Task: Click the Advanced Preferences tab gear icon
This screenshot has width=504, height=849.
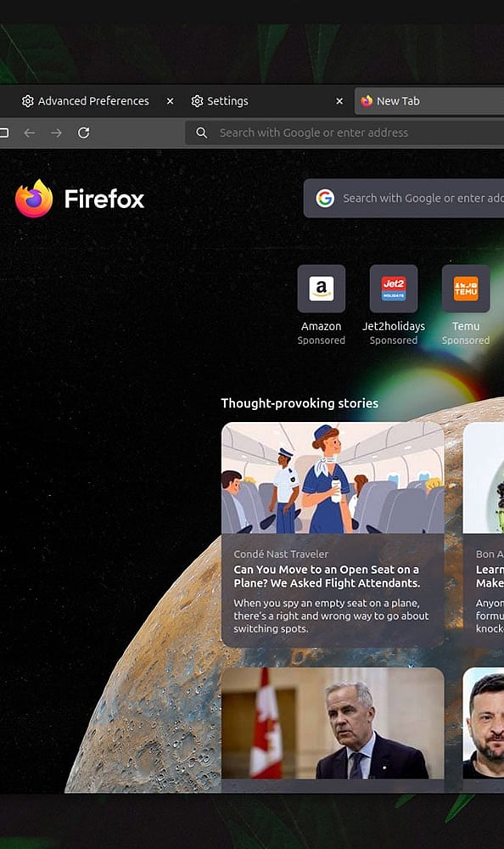Action: [28, 101]
